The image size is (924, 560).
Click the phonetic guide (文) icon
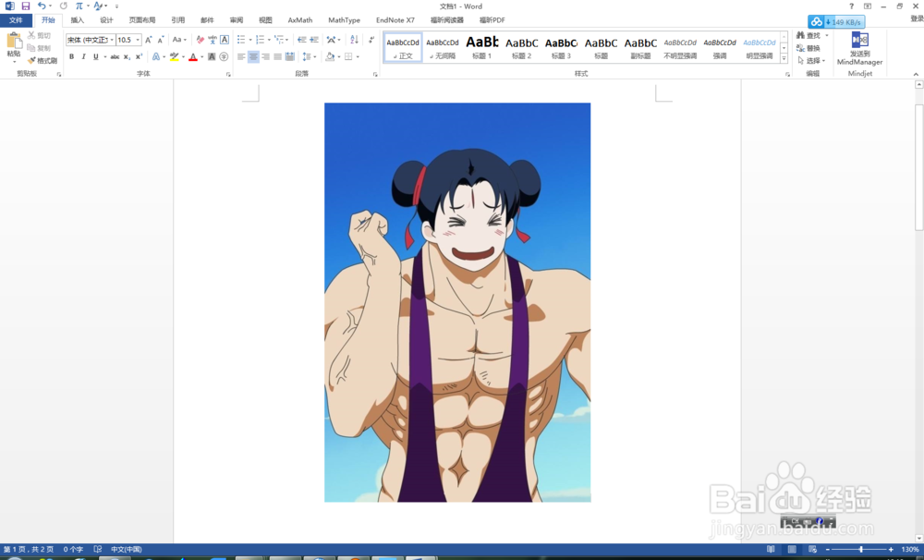pyautogui.click(x=213, y=40)
